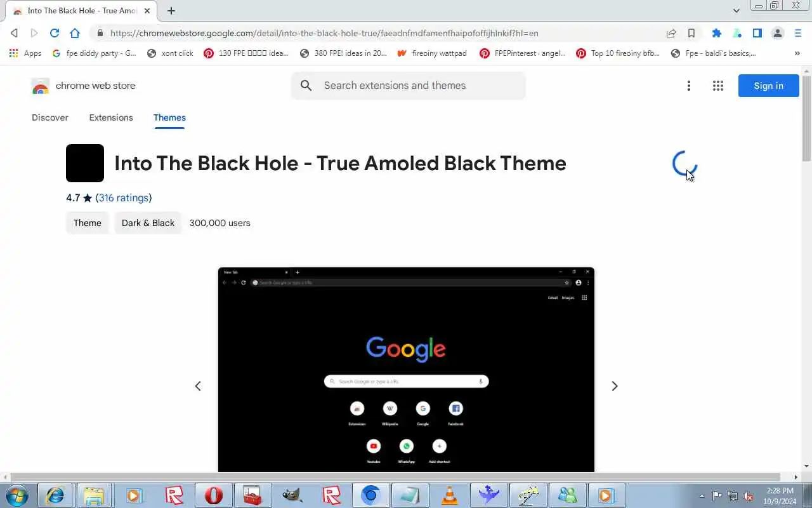The image size is (812, 508).
Task: Click the chrome web store logo
Action: click(84, 86)
